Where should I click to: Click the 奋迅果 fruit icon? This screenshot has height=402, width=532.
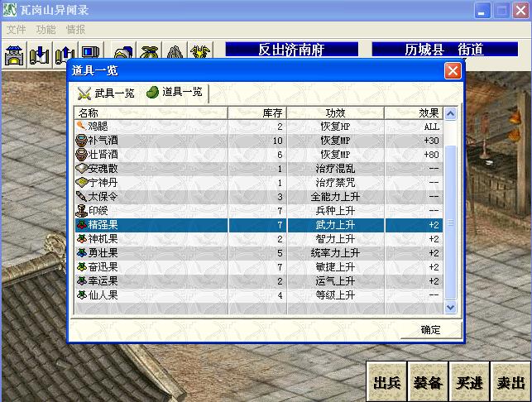point(81,267)
